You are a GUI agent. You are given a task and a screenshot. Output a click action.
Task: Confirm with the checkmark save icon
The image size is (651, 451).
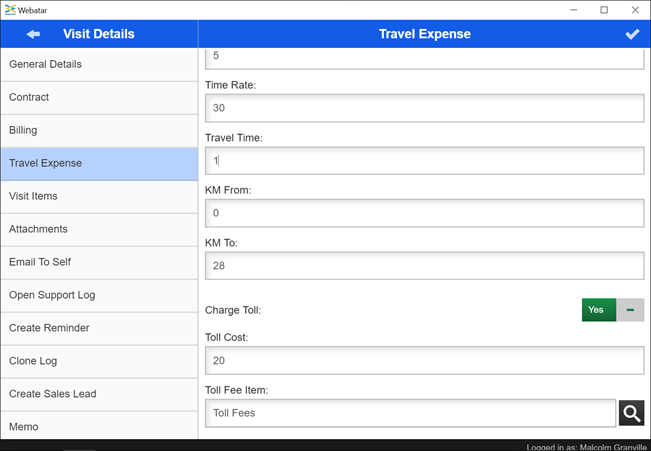(632, 34)
